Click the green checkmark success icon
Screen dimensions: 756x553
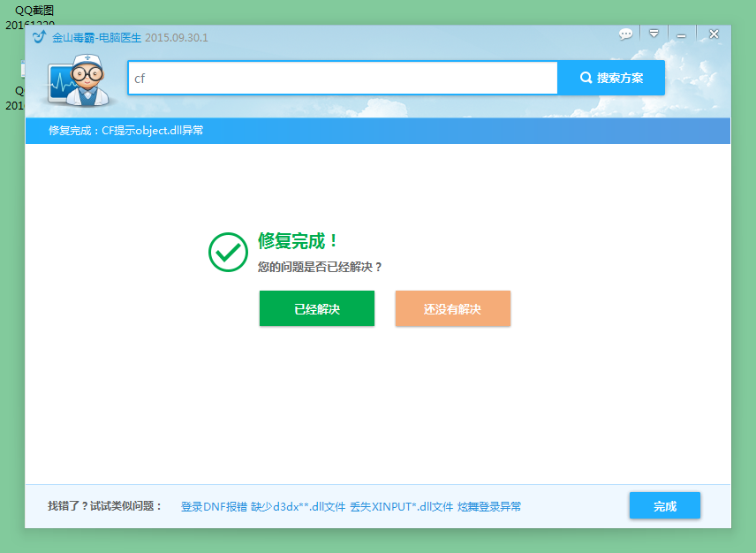click(x=228, y=252)
